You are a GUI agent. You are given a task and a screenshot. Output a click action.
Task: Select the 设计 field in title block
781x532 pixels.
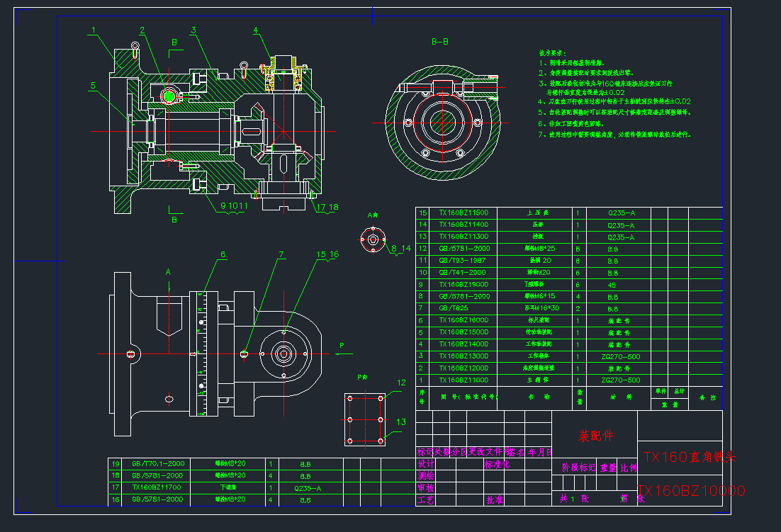pyautogui.click(x=425, y=464)
